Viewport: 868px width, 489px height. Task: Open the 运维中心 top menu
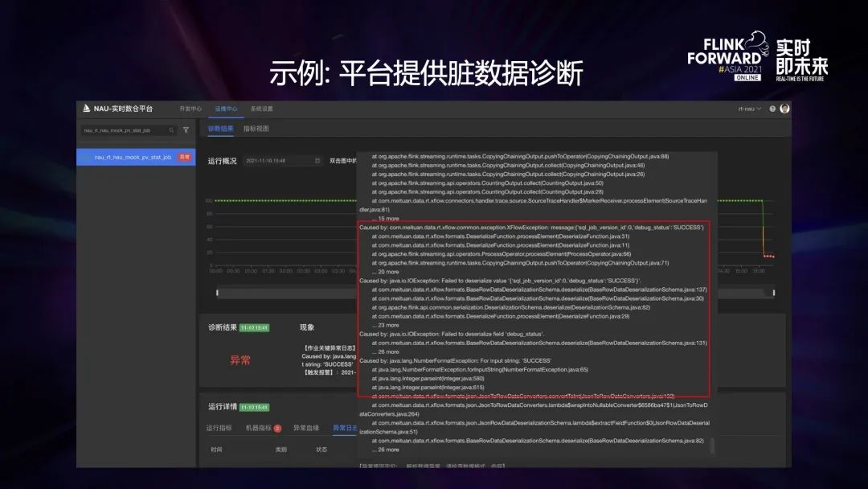[226, 109]
